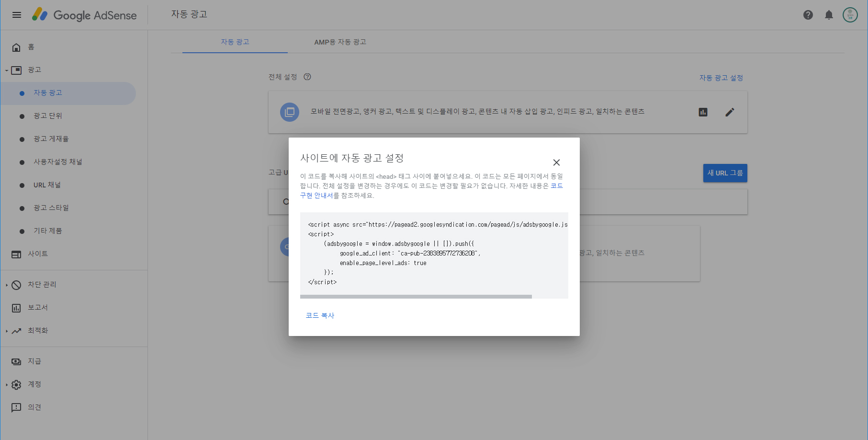Screen dimensions: 868x440
Task: Click the 보고서 reports icon
Action: (16, 308)
